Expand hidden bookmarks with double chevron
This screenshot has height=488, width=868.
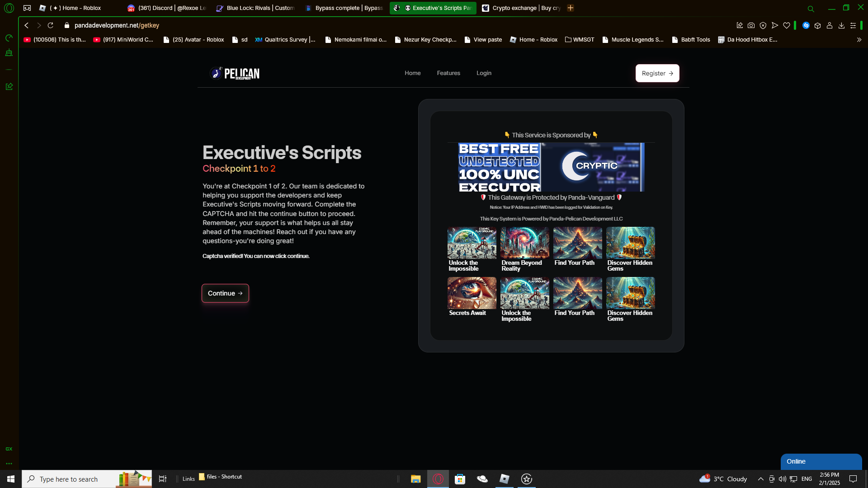859,40
